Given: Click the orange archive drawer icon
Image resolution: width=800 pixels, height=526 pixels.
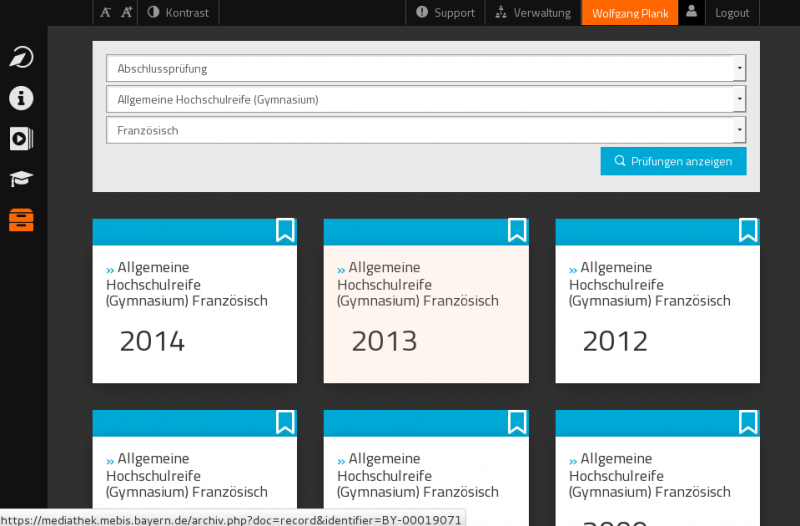Looking at the screenshot, I should 21,219.
